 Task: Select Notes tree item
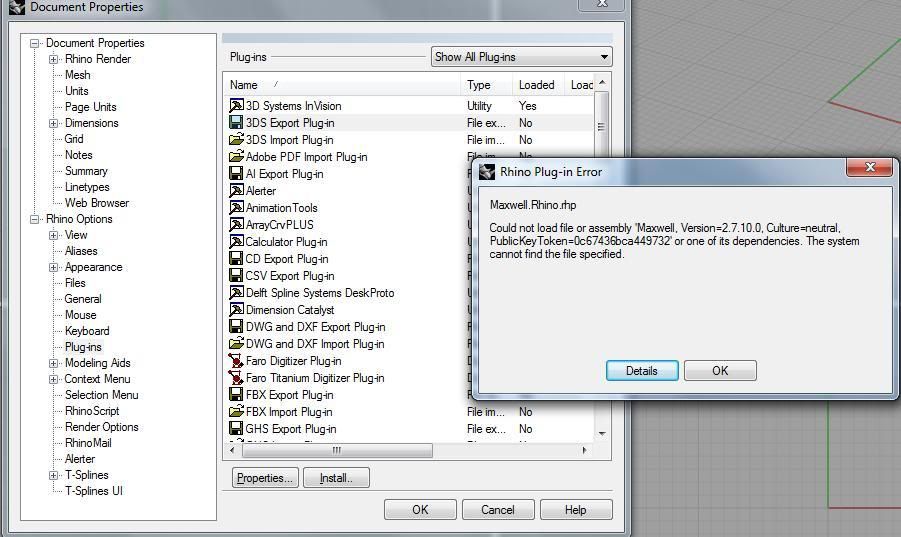79,155
